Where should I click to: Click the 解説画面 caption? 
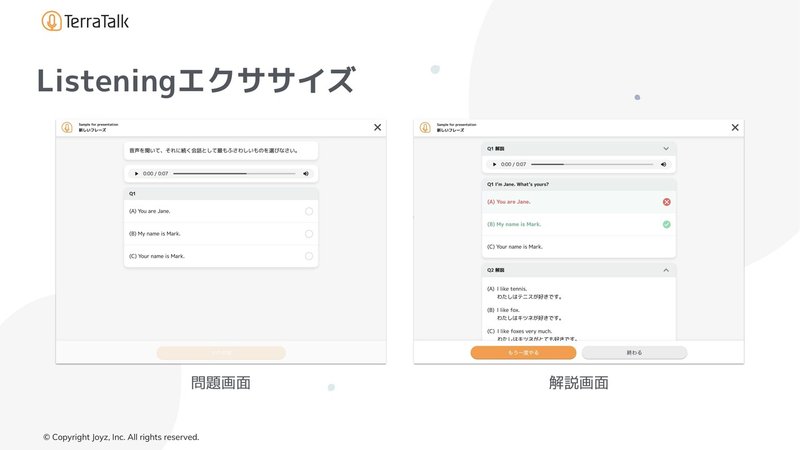tap(579, 383)
